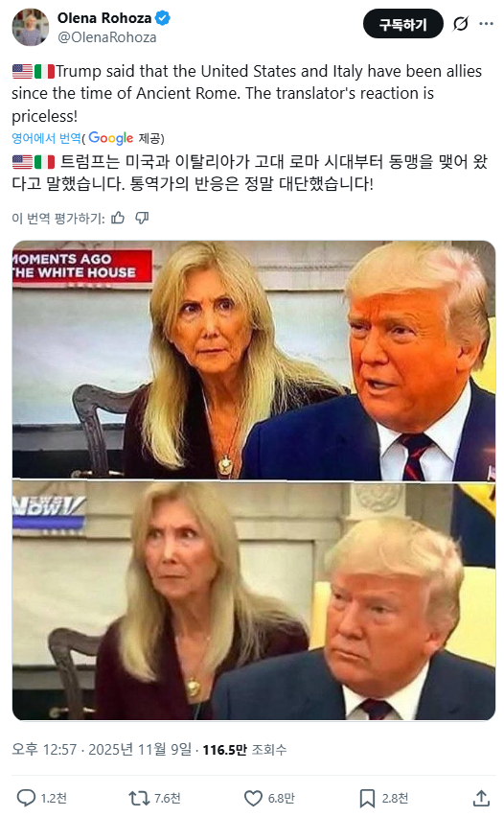Rate translation with thumbs down
504x817 pixels.
(x=142, y=218)
